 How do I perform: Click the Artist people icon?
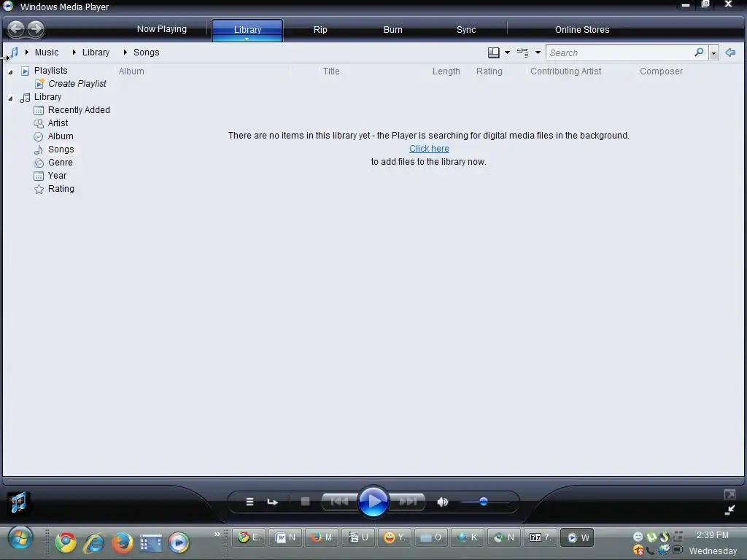click(x=39, y=123)
